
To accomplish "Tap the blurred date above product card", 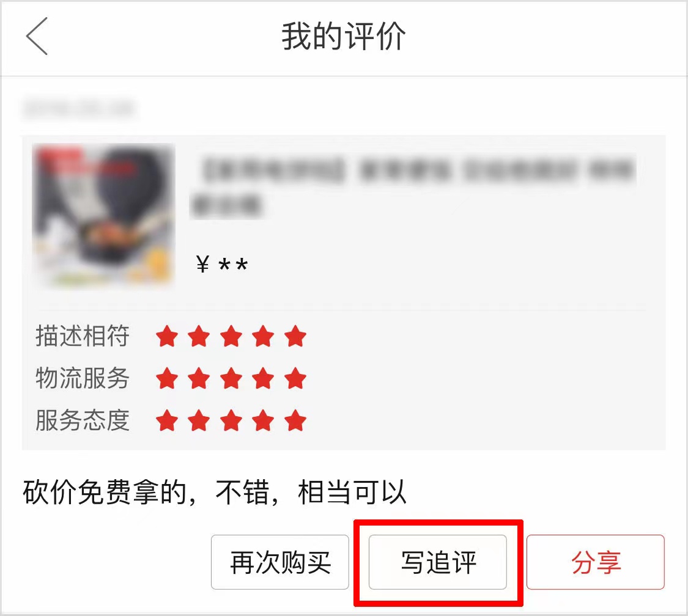I will pos(78,109).
